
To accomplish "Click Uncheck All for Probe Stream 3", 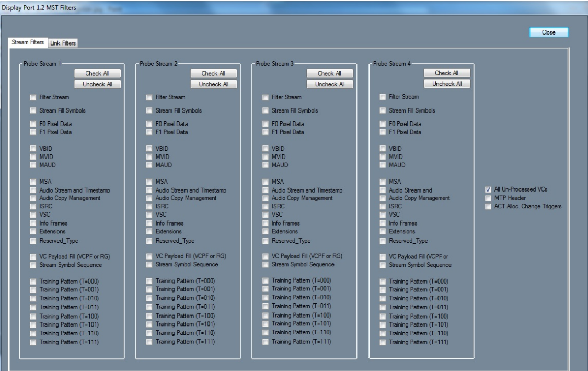I will pos(330,84).
